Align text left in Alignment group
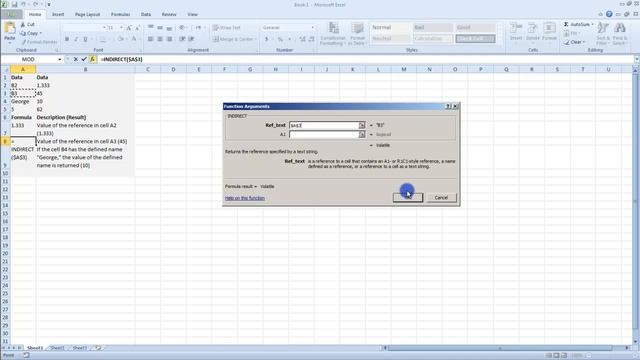The width and height of the screenshot is (640, 360). coord(151,39)
